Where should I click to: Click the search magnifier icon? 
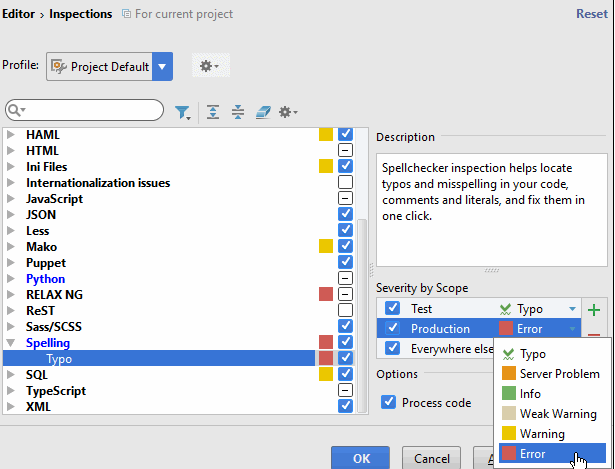click(x=16, y=110)
